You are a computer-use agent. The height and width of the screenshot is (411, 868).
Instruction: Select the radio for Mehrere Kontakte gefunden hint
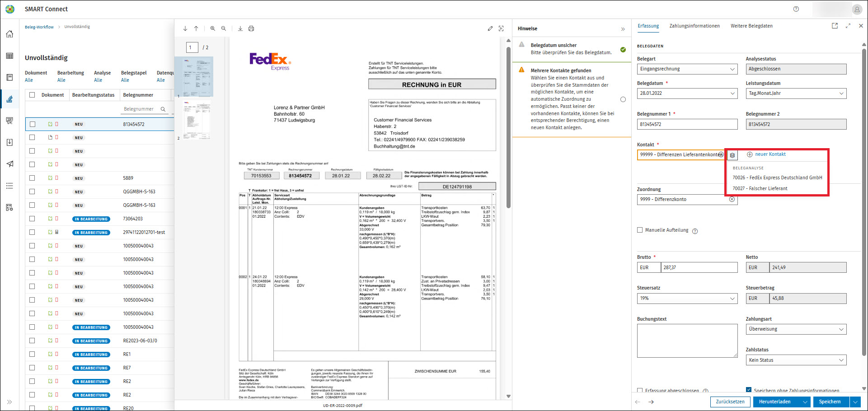click(x=623, y=99)
